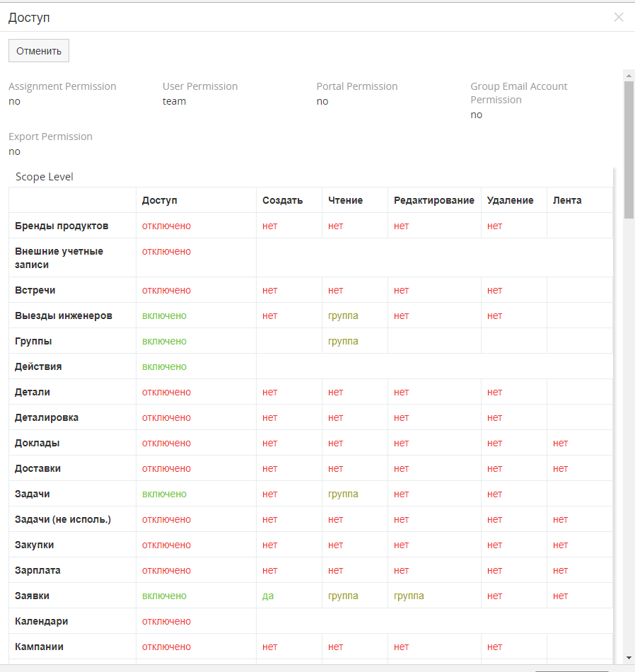This screenshot has height=672, width=635.
Task: Click 'да' in the Заявки row
Action: 268,596
